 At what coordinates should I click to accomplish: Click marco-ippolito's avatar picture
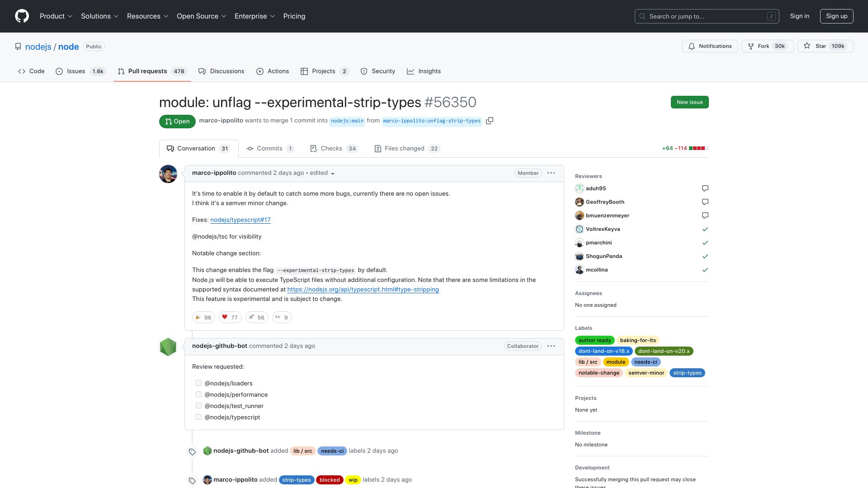(168, 174)
